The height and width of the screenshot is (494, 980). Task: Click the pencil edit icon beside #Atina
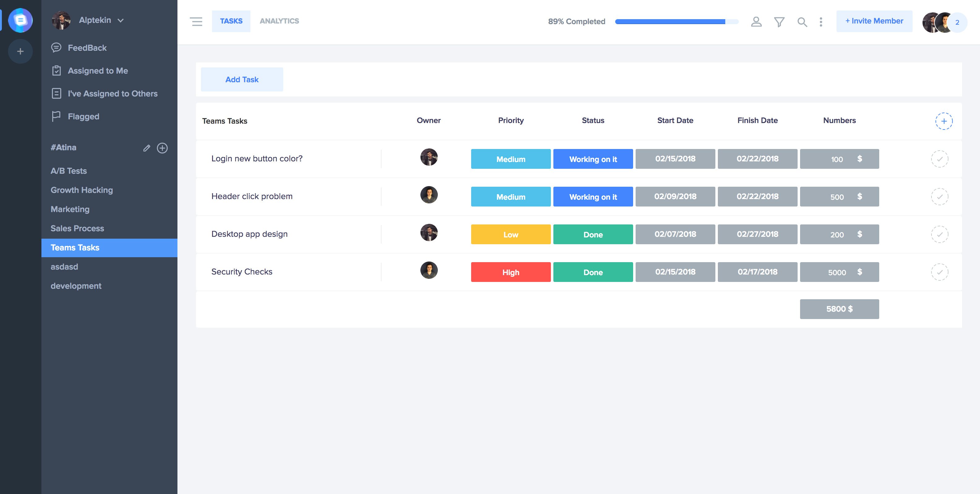[x=147, y=148]
